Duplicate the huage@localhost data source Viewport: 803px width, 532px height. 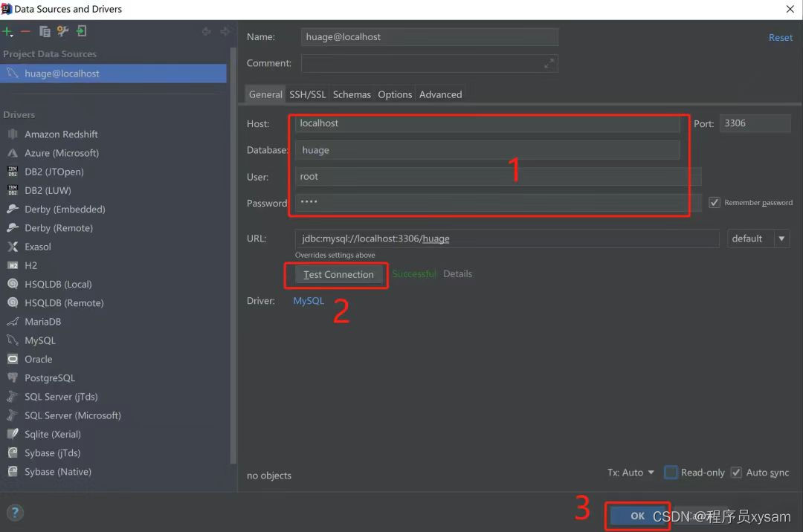coord(43,31)
